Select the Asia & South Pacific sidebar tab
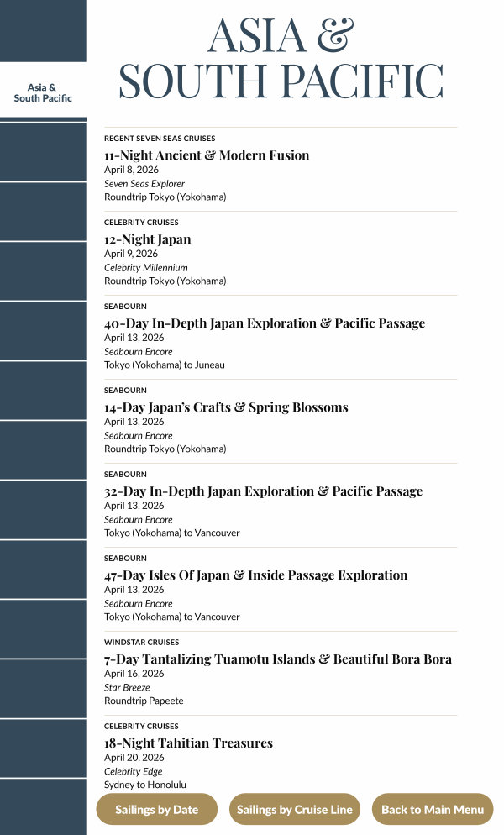504x835 pixels. 43,92
